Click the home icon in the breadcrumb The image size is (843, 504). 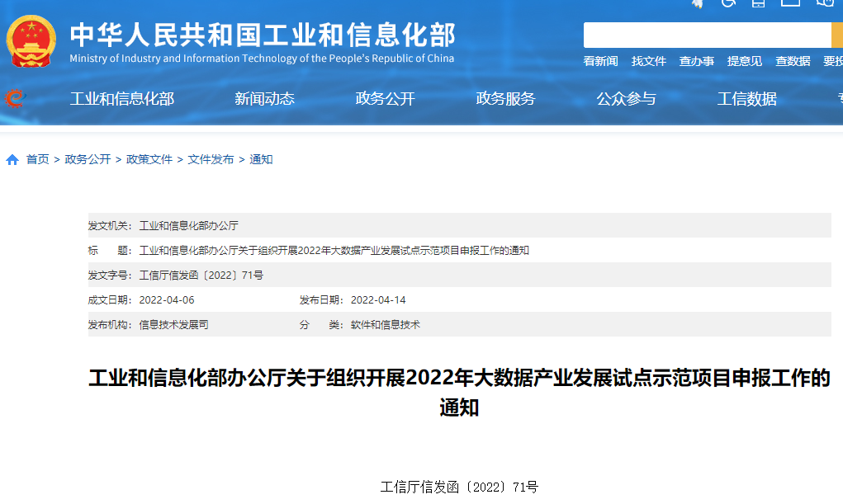pos(10,160)
